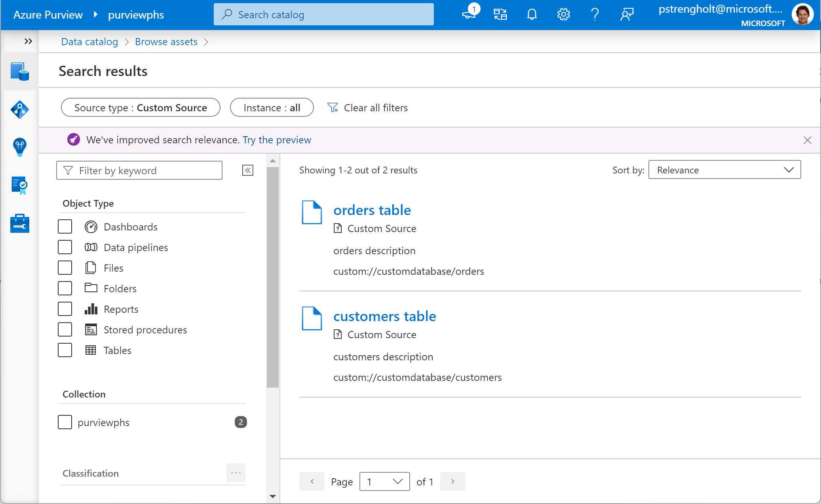The image size is (821, 504).
Task: Click the customers table file icon
Action: tap(312, 318)
